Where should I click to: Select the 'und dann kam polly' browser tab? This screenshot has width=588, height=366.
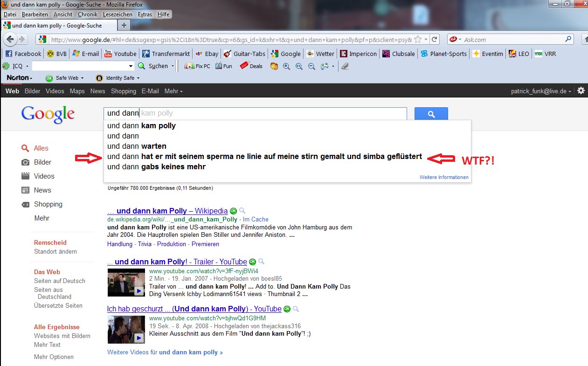[58, 25]
